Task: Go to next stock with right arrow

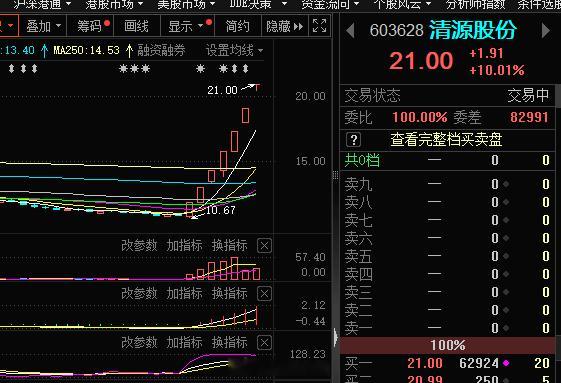Action: point(546,30)
